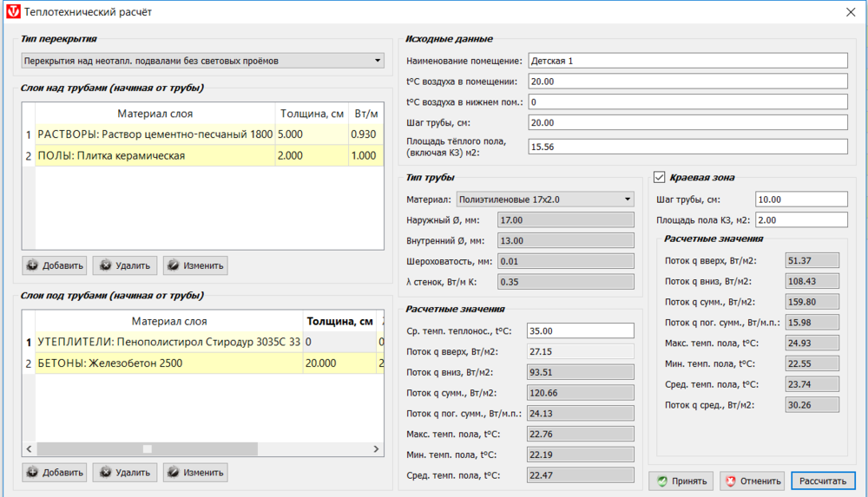Click the Добавить button under the lower layers table
This screenshot has height=497, width=868.
coord(54,473)
